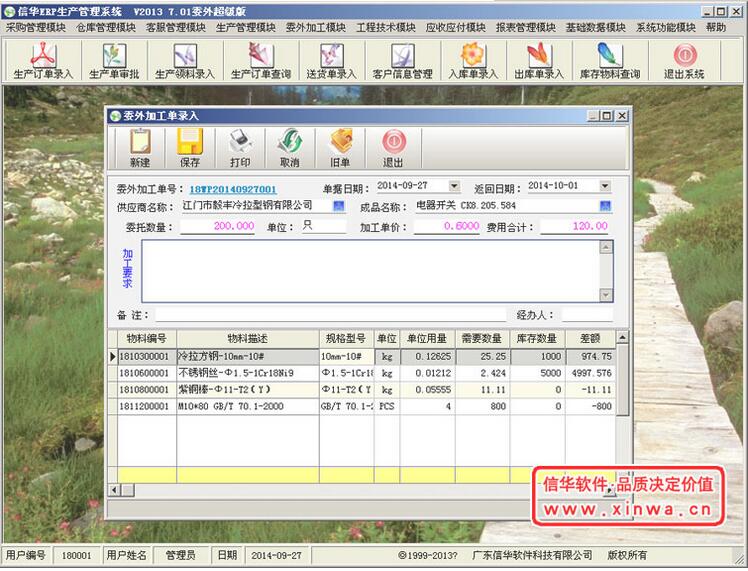Click the 差额 cell showing -800
Screen dimensions: 748x571
tap(590, 406)
